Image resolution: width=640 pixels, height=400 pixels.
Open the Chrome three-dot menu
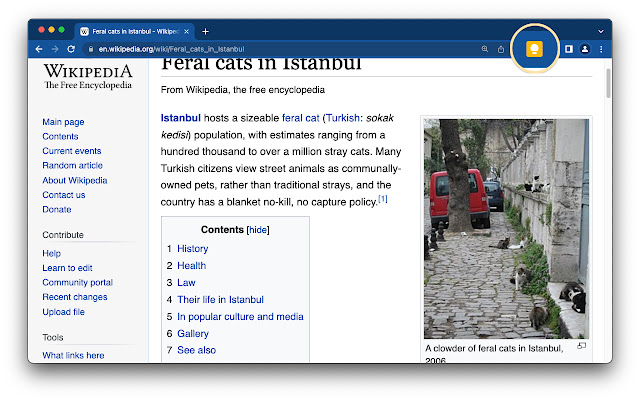[601, 48]
